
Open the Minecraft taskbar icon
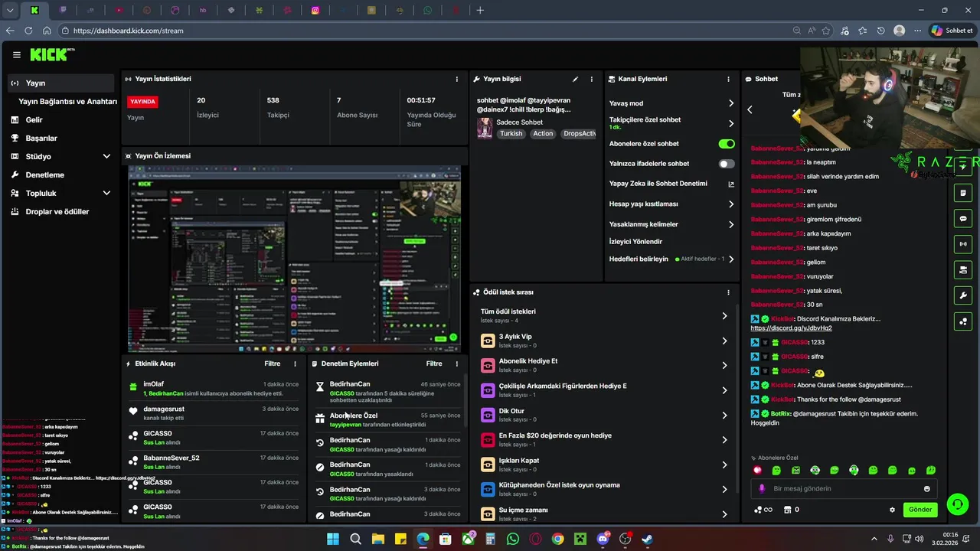(580, 539)
